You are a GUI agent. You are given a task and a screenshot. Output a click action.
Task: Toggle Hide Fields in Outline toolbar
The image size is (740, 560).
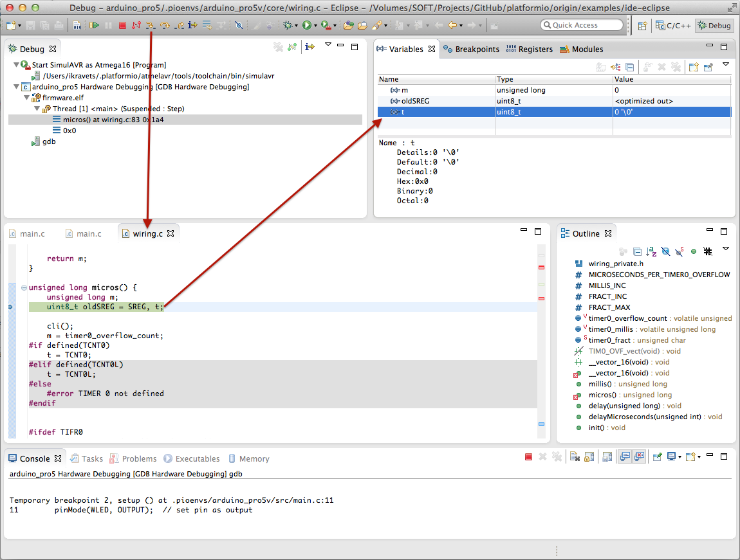click(x=665, y=251)
